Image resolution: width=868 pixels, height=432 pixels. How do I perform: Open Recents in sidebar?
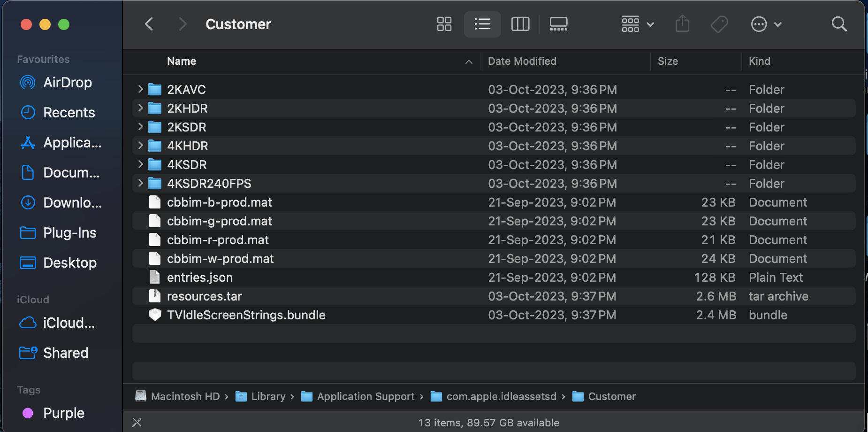[x=69, y=113]
